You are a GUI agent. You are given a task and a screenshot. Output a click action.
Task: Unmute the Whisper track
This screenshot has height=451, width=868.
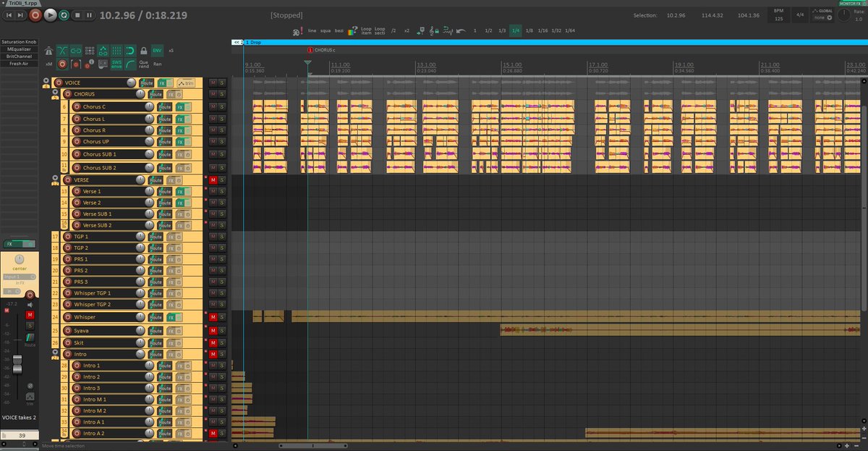[x=213, y=317]
